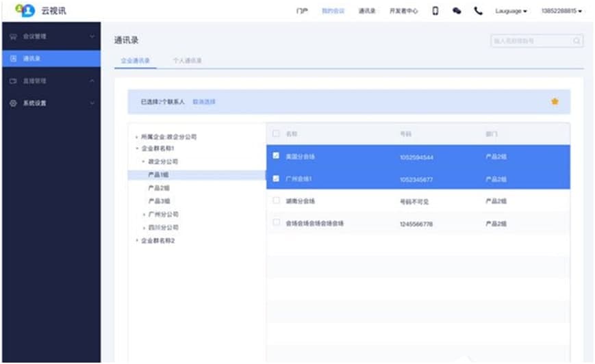Click the telephone handset icon in header
Screen dimensions: 595x364
point(478,11)
